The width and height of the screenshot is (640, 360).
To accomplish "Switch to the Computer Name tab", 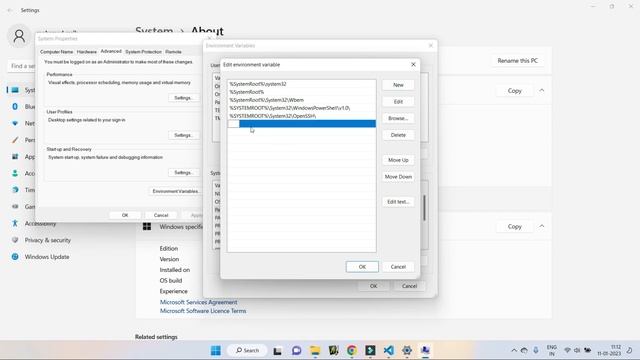I will [x=56, y=52].
